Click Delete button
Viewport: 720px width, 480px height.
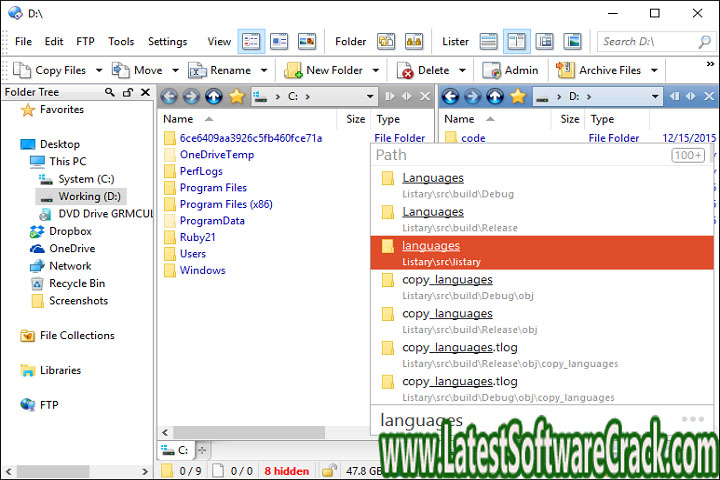[x=423, y=70]
